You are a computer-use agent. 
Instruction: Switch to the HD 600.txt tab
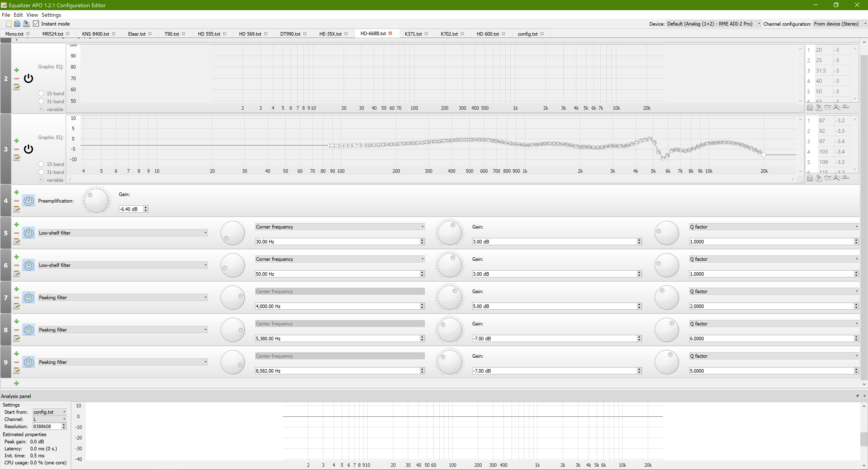[x=487, y=34]
